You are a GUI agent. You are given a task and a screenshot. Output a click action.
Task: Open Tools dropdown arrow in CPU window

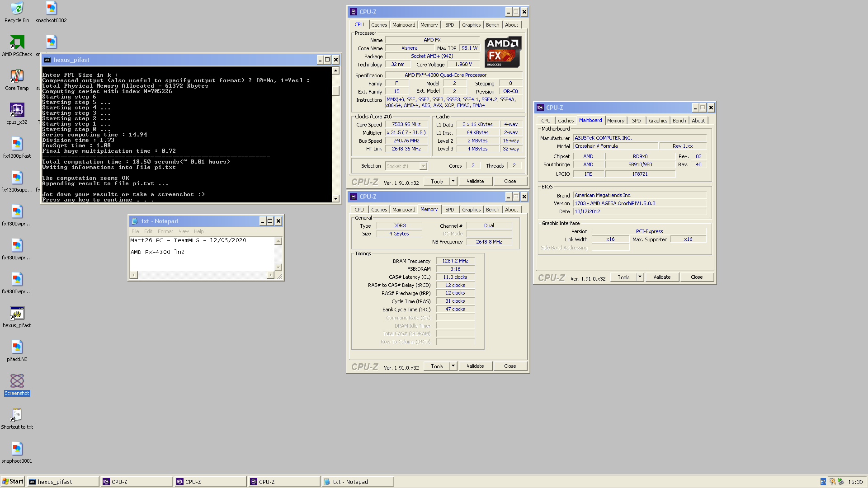[x=453, y=181]
